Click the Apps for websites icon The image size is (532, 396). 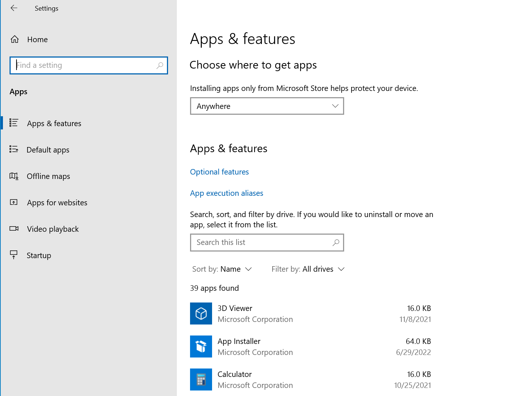[14, 202]
